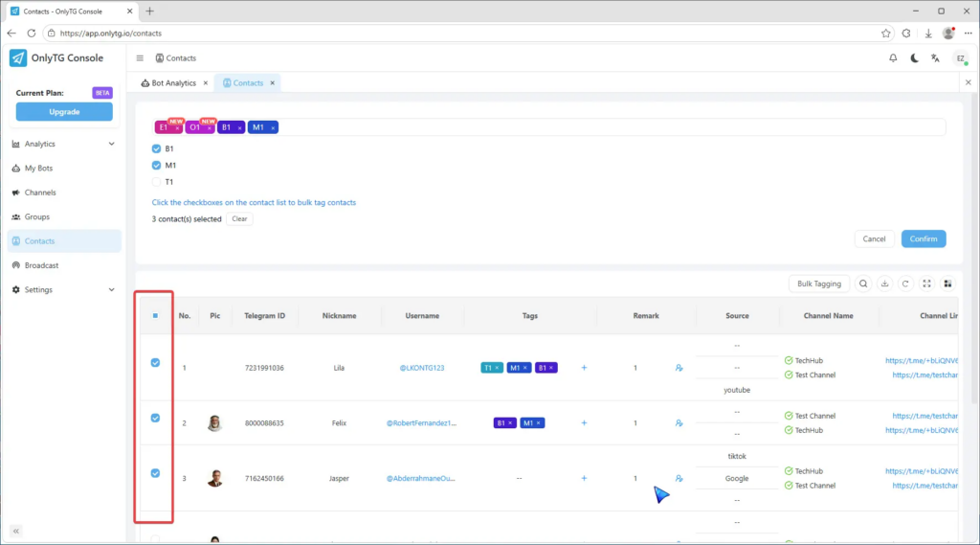This screenshot has height=545, width=980.
Task: Click the Confirm button
Action: tap(923, 238)
